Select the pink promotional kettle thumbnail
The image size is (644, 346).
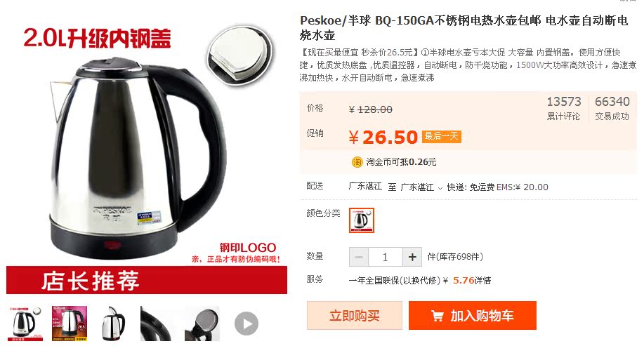[69, 324]
